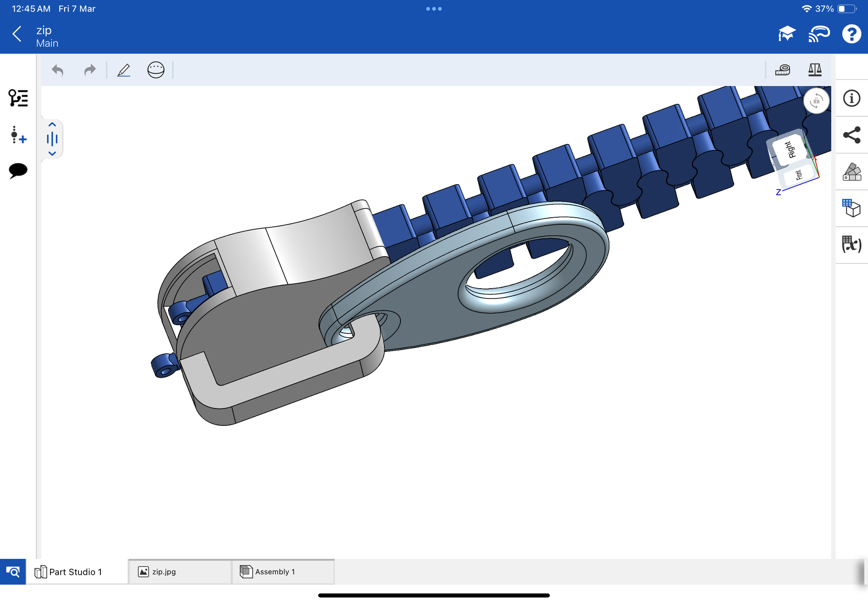Toggle the tab manager search icon
The width and height of the screenshot is (868, 603).
point(13,571)
